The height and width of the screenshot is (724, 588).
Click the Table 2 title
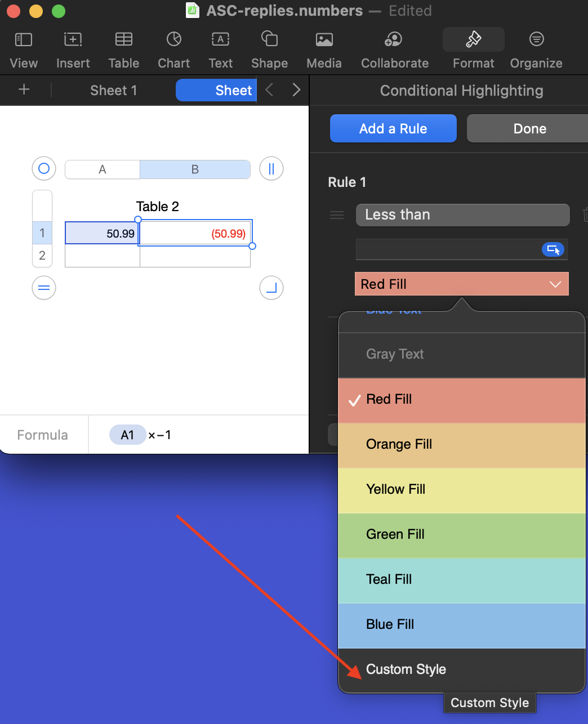point(158,207)
